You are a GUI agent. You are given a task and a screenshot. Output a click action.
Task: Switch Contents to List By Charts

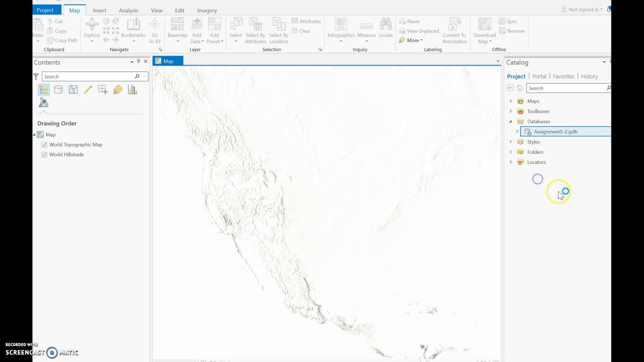point(132,89)
